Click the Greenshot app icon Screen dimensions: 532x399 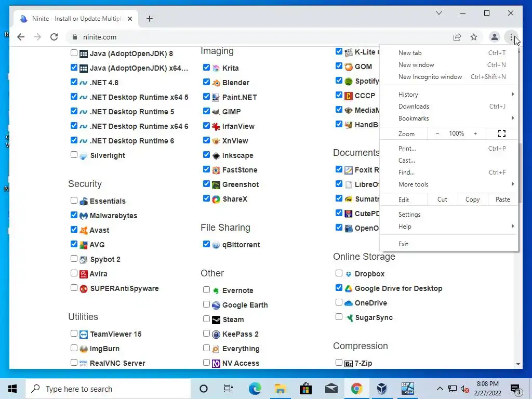point(216,185)
